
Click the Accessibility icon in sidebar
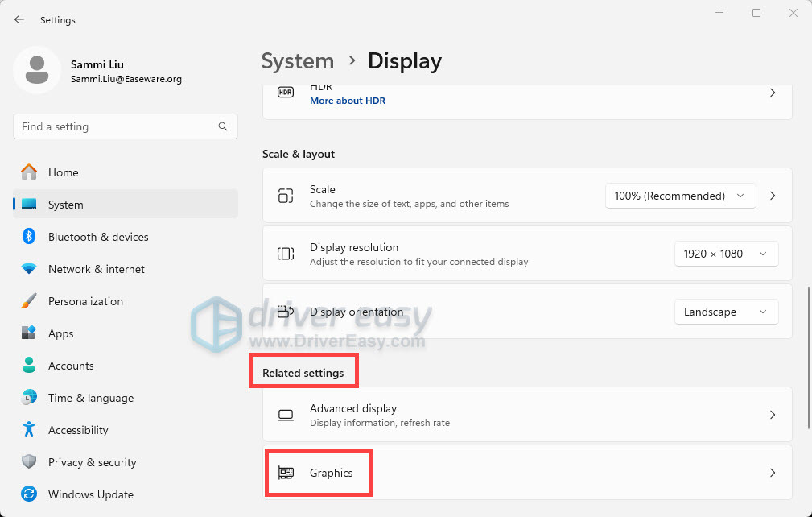[29, 430]
